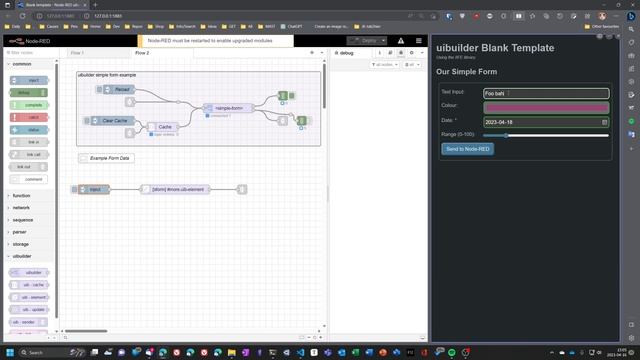The image size is (640, 360).
Task: Expand the network palette category
Action: 21,208
